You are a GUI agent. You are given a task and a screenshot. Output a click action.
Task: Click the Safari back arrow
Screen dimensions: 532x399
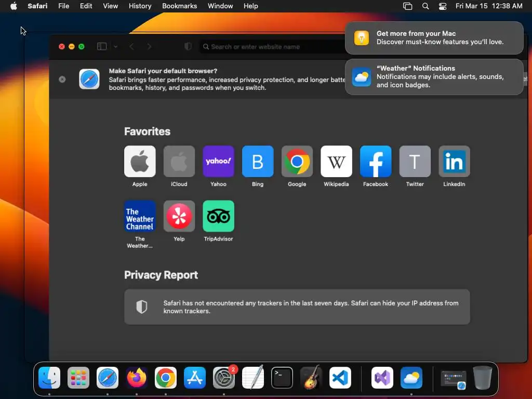[132, 46]
